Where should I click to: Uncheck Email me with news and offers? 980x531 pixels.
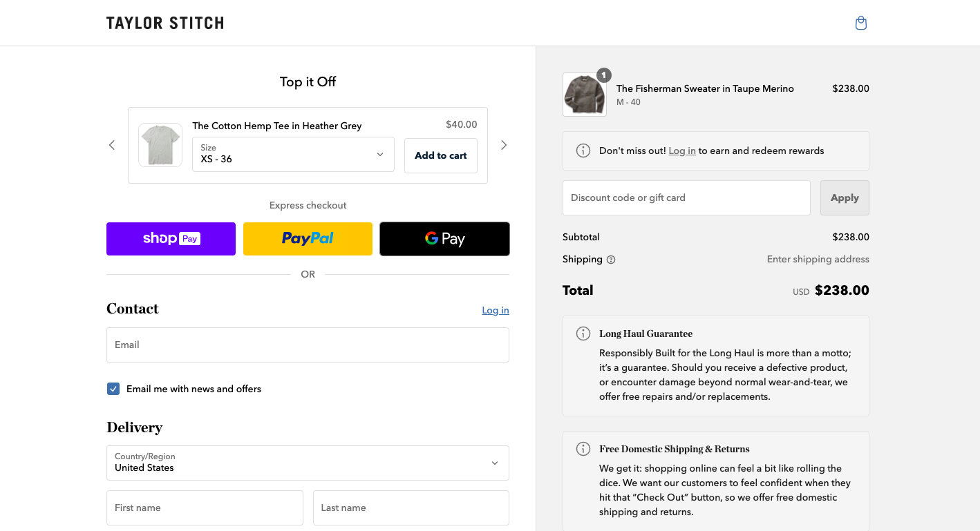113,389
